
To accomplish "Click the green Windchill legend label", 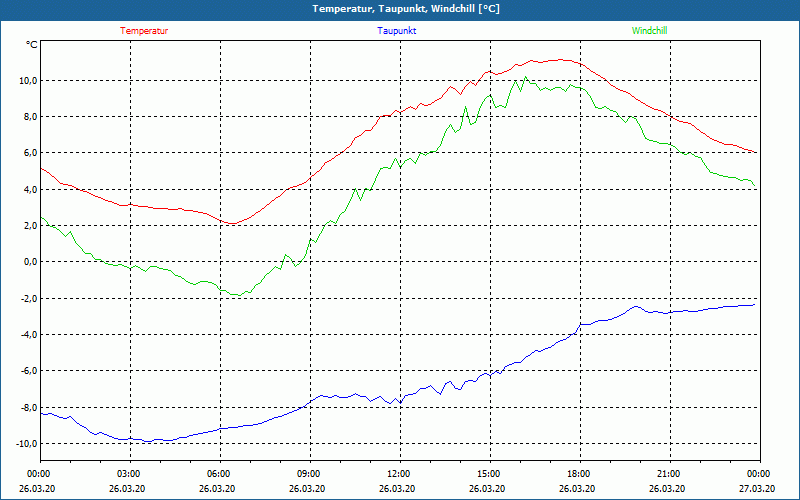I will (649, 31).
